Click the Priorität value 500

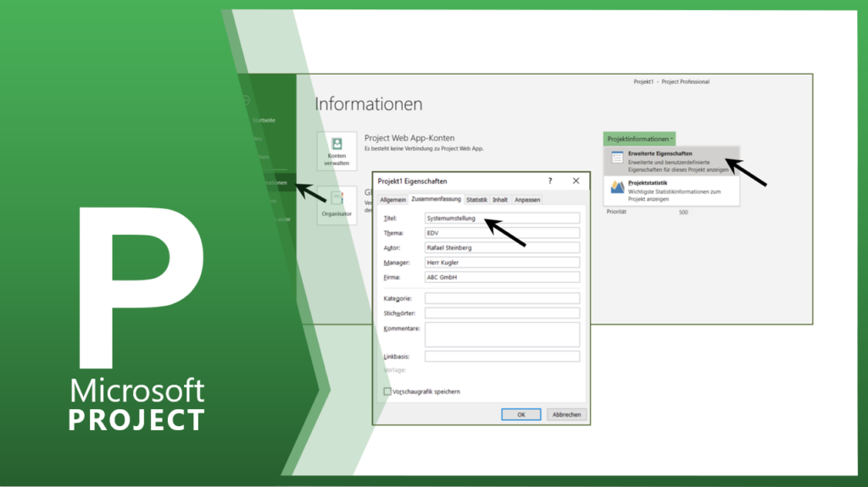683,213
